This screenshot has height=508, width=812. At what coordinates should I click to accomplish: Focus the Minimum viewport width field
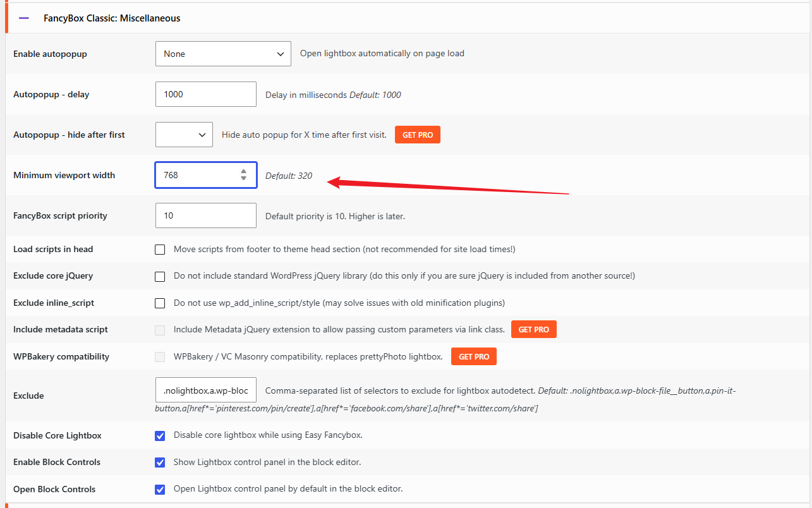coord(206,175)
